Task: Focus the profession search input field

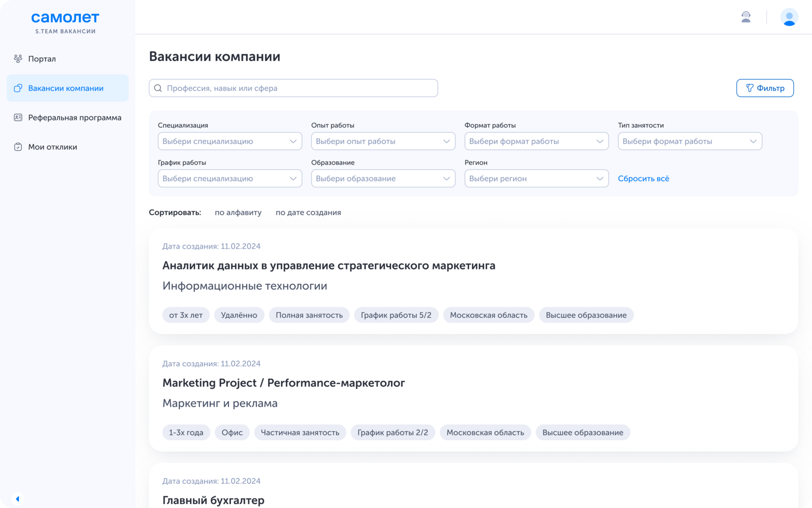Action: tap(300, 88)
